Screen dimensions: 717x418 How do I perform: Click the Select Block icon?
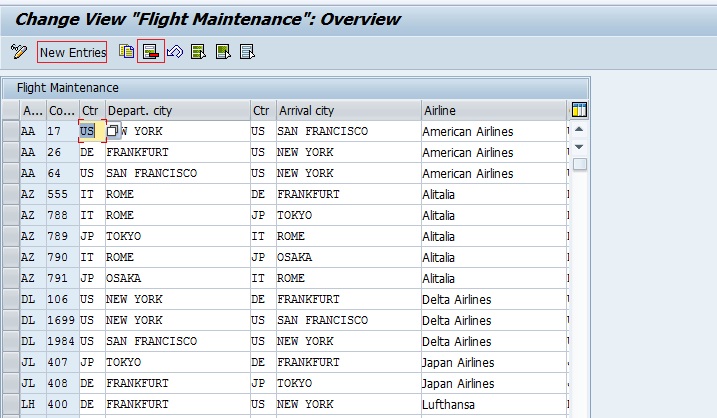tap(223, 52)
